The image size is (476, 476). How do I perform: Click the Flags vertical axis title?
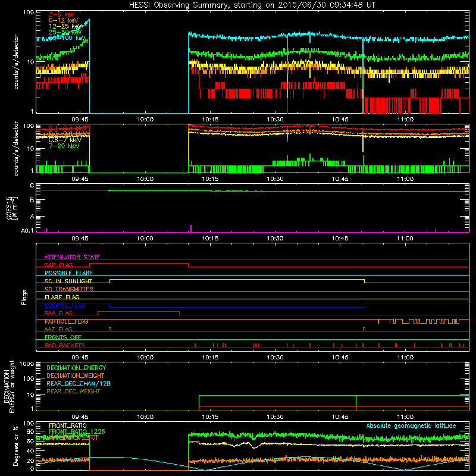24,297
